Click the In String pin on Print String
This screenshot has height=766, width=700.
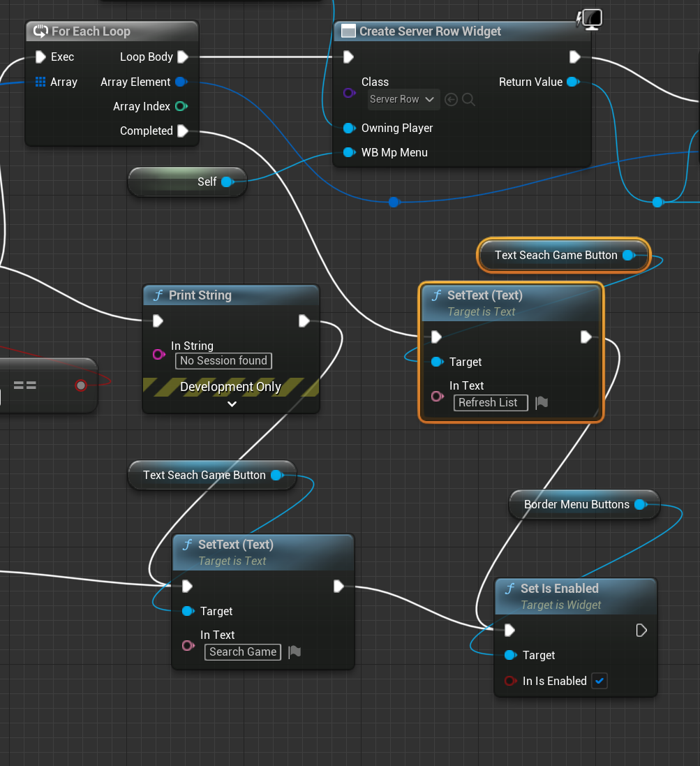tap(158, 354)
